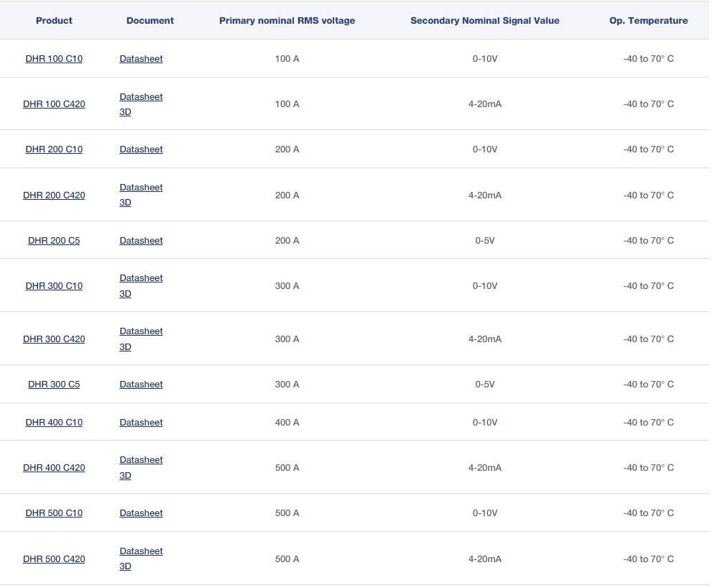715x588 pixels.
Task: Click the Op. Temperature column header
Action: 648,21
